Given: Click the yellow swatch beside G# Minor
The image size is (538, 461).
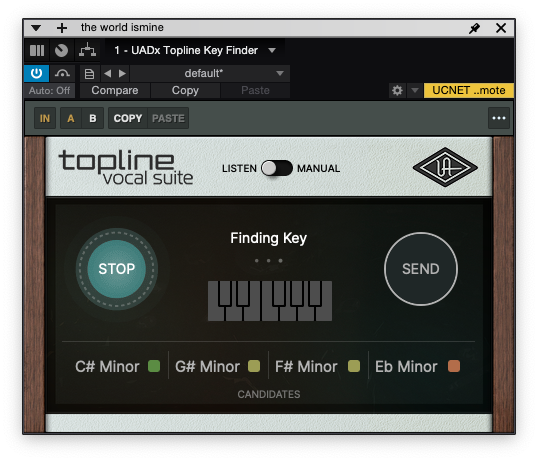Looking at the screenshot, I should point(254,366).
